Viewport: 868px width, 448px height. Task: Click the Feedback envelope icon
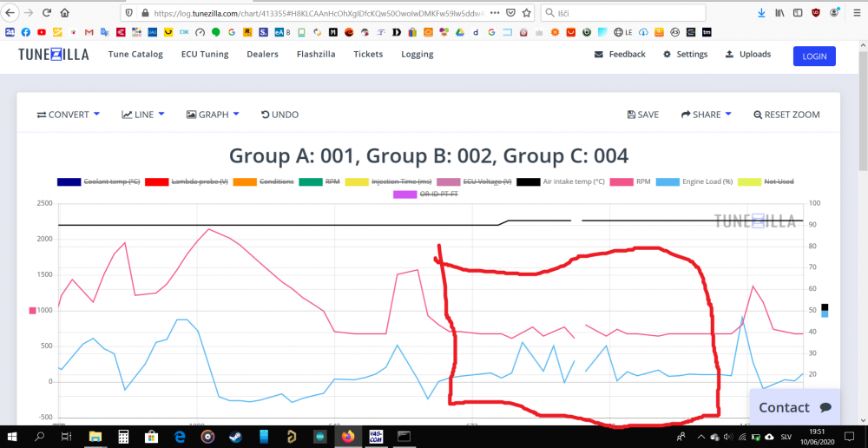pyautogui.click(x=598, y=55)
